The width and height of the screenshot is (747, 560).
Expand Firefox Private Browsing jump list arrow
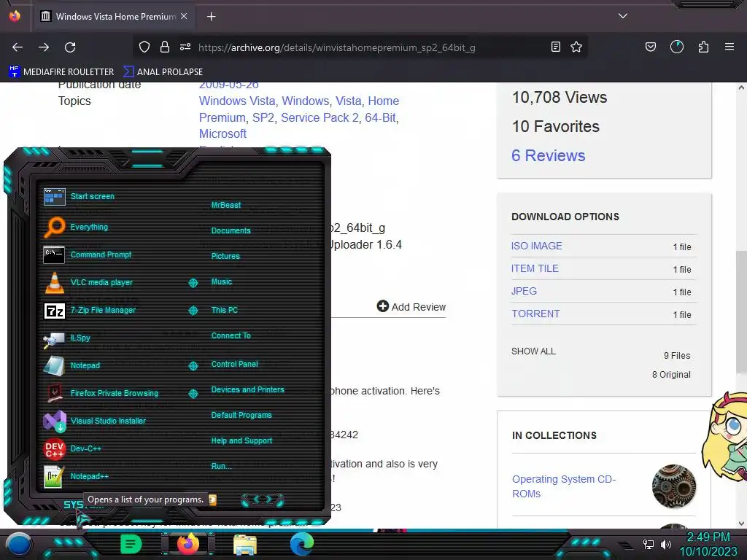193,394
